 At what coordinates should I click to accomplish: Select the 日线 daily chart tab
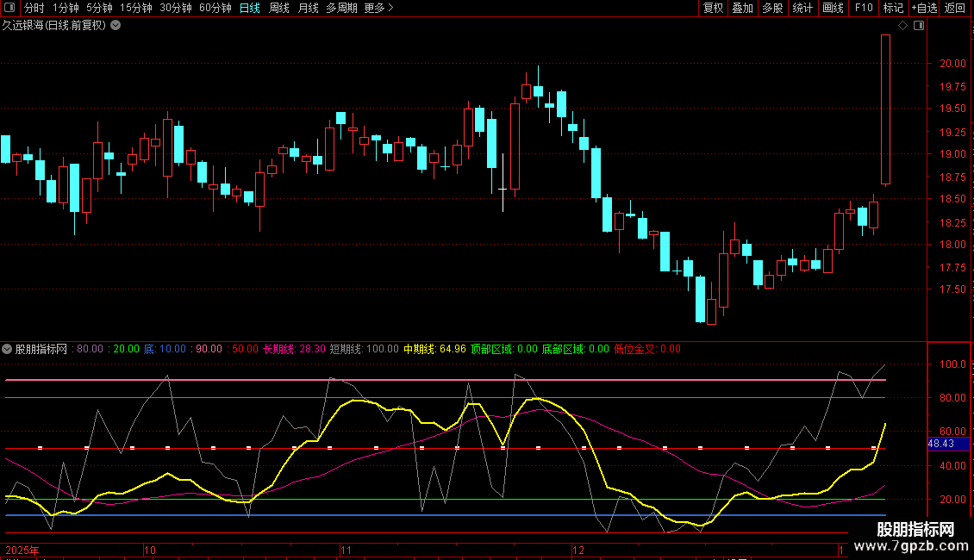tap(250, 8)
